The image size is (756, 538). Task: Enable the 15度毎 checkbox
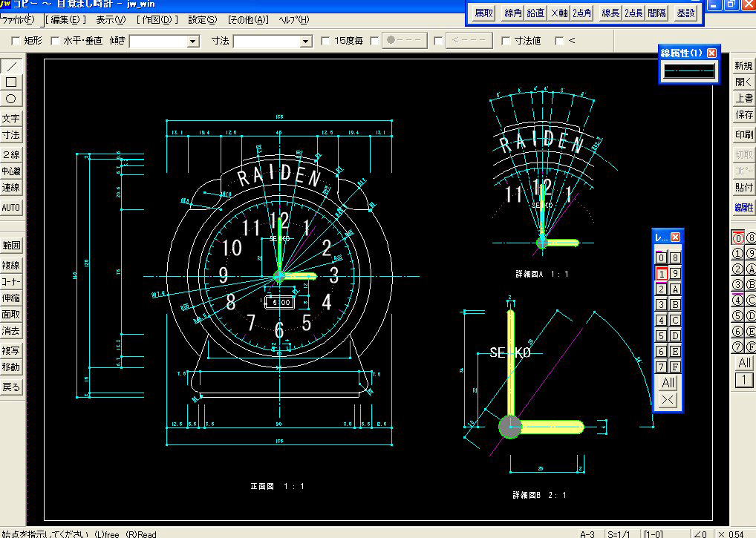coord(325,41)
